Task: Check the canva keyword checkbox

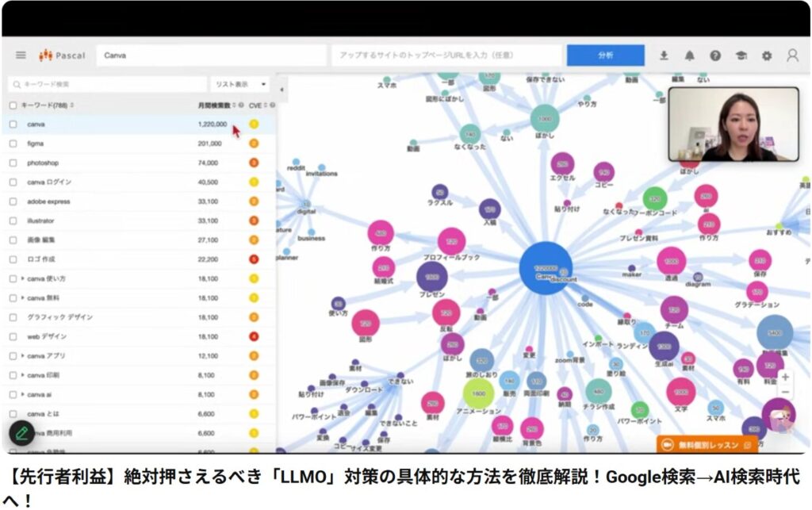Action: (13, 125)
